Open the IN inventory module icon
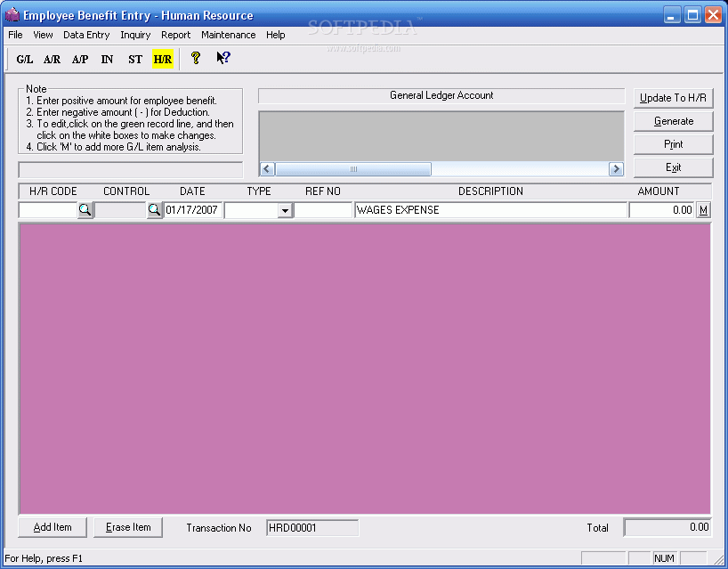 pyautogui.click(x=108, y=59)
